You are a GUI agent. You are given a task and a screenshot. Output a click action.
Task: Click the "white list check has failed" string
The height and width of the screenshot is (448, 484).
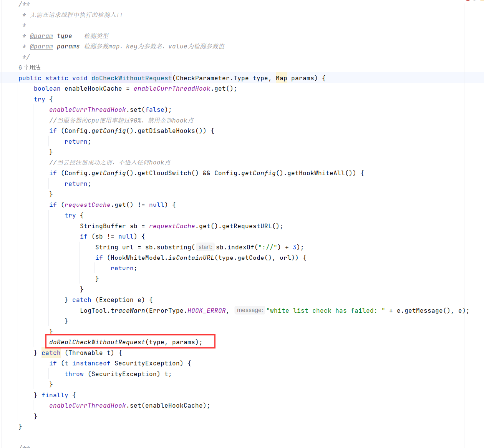pyautogui.click(x=326, y=310)
